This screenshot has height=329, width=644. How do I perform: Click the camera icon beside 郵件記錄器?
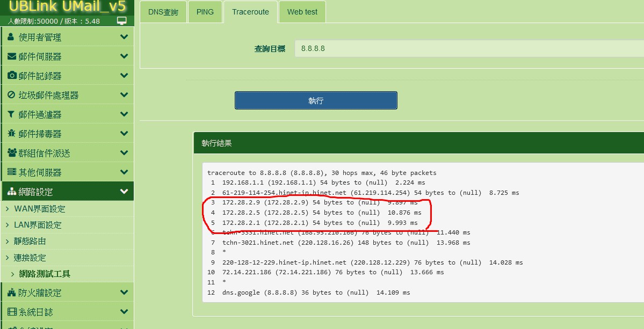point(12,76)
